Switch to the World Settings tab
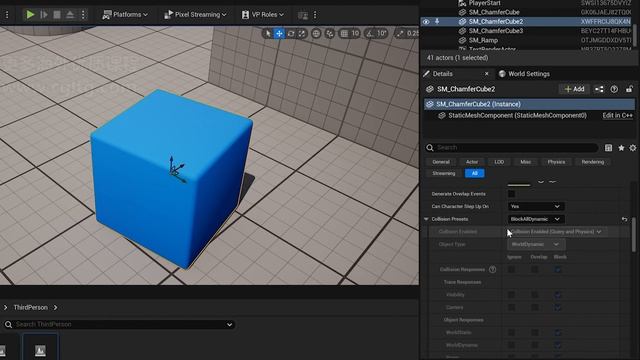The image size is (640, 360). [x=524, y=74]
